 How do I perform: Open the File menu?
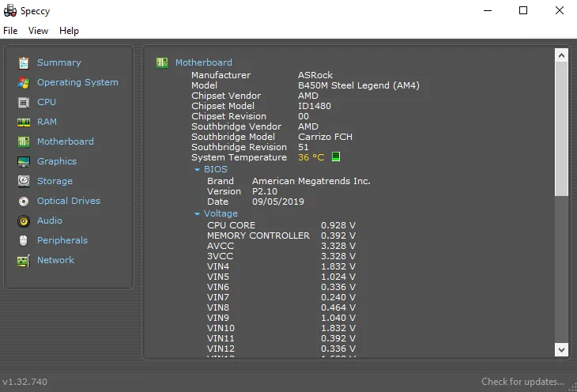pyautogui.click(x=10, y=31)
